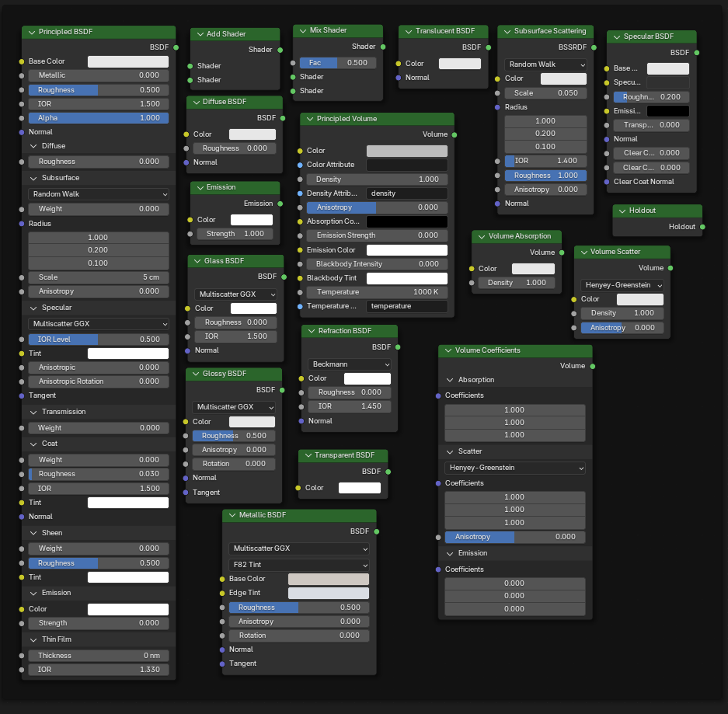This screenshot has width=728, height=714.
Task: Open the Henyey-Greenstein dropdown in Volume Scatter
Action: (x=622, y=285)
